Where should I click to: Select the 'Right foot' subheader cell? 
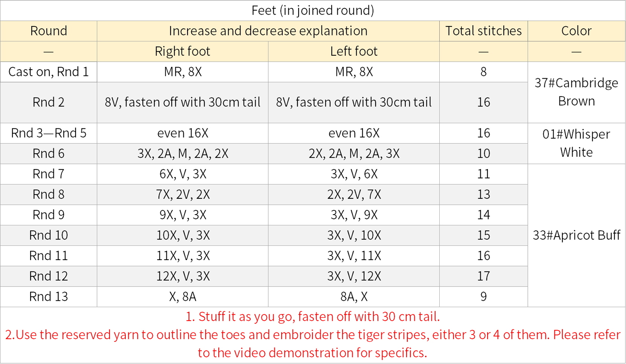click(183, 51)
